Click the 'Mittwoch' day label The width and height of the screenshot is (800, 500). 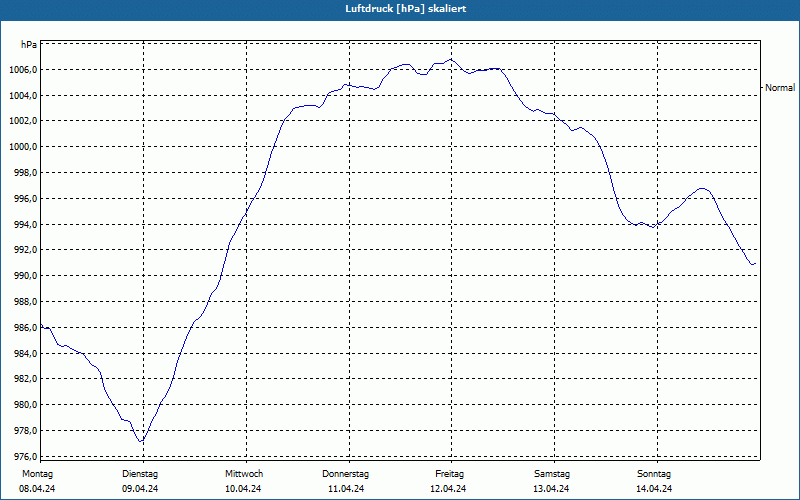tap(244, 474)
